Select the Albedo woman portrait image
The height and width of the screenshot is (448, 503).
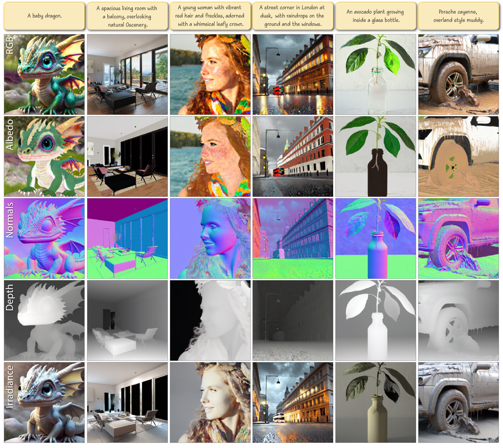pos(210,156)
